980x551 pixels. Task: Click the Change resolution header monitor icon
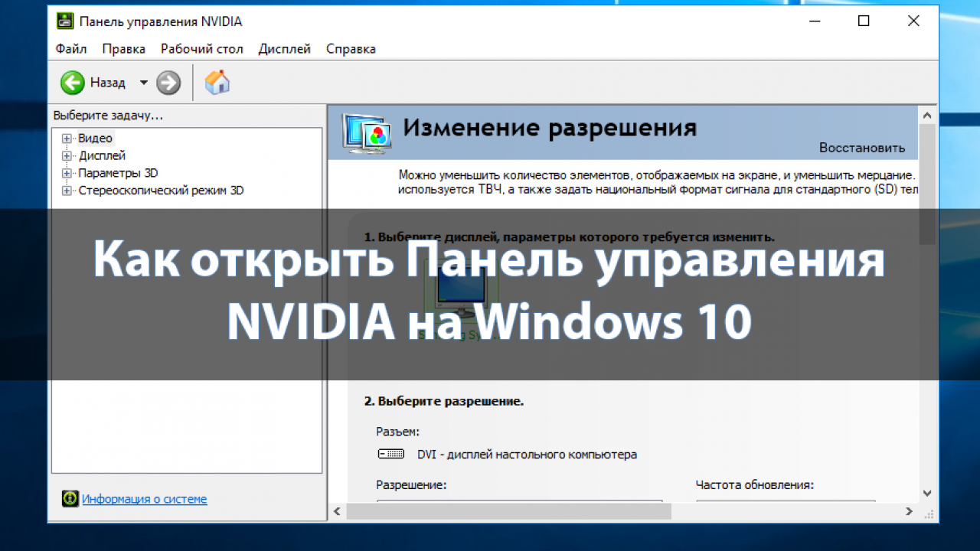point(368,133)
